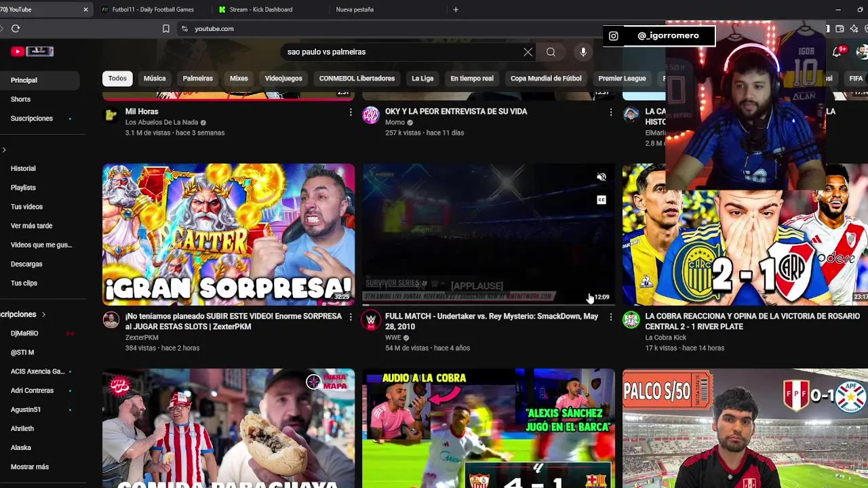The height and width of the screenshot is (488, 868).
Task: Open the video title LA COBRA REACCIONA Y OPINA
Action: coord(752,321)
